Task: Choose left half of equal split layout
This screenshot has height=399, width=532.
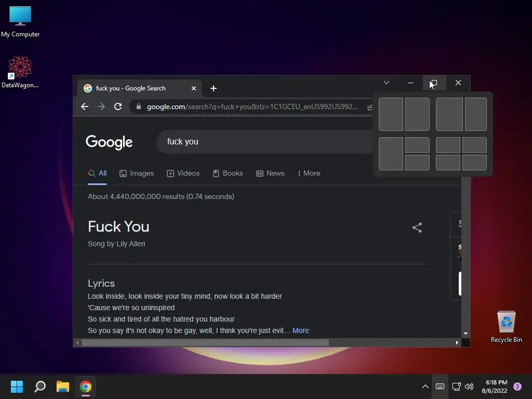Action: click(391, 114)
